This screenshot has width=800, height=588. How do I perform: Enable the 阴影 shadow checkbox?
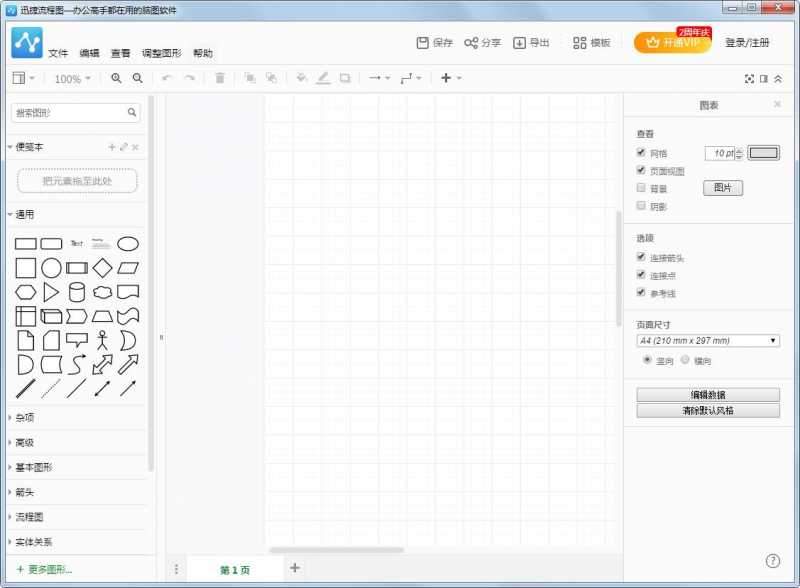pos(641,205)
